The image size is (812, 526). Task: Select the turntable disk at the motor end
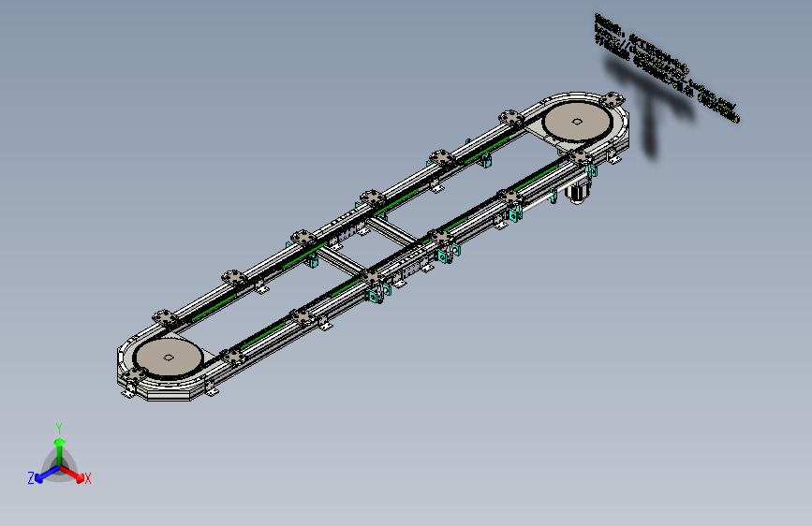[x=578, y=122]
